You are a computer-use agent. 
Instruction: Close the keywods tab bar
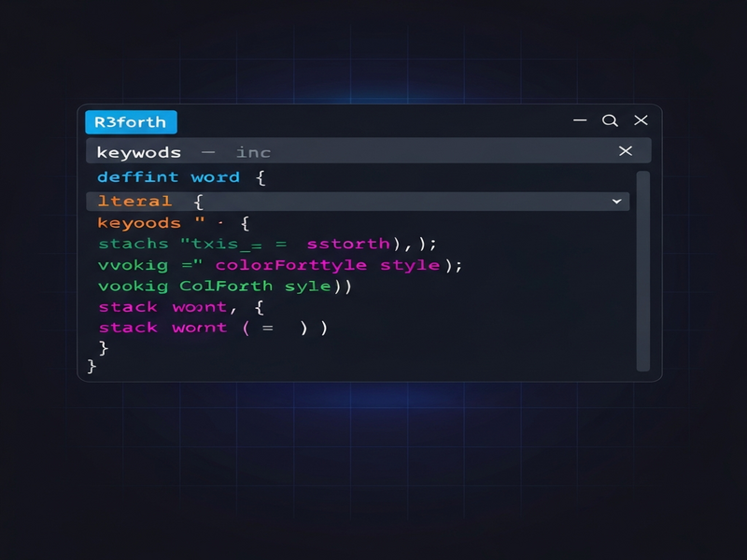(x=626, y=151)
